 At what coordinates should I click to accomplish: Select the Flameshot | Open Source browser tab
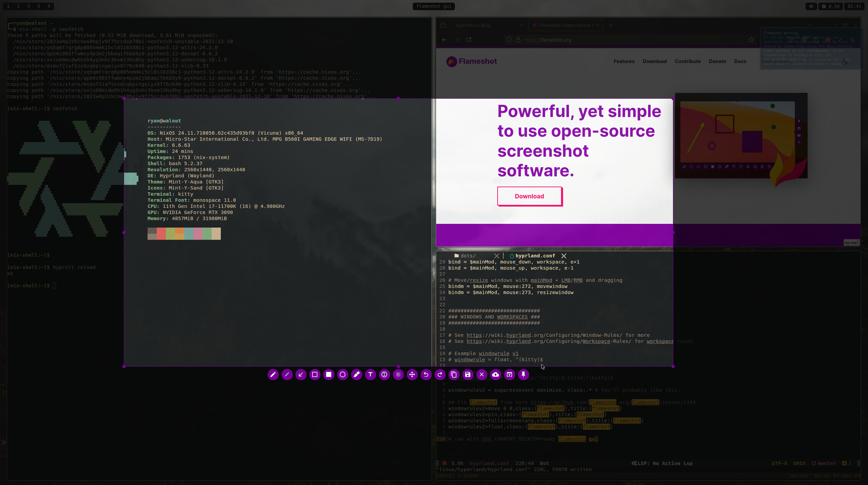click(566, 25)
